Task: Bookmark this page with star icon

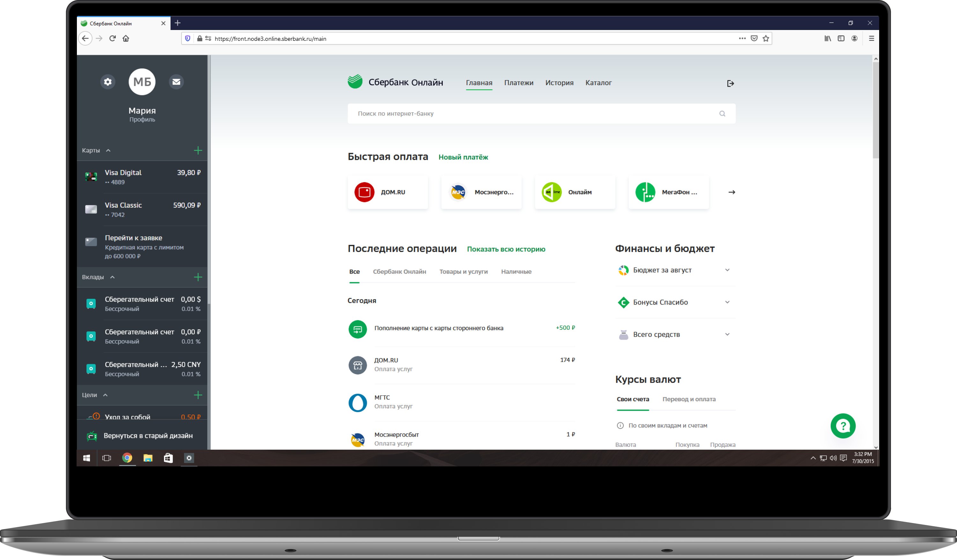Action: pos(766,38)
